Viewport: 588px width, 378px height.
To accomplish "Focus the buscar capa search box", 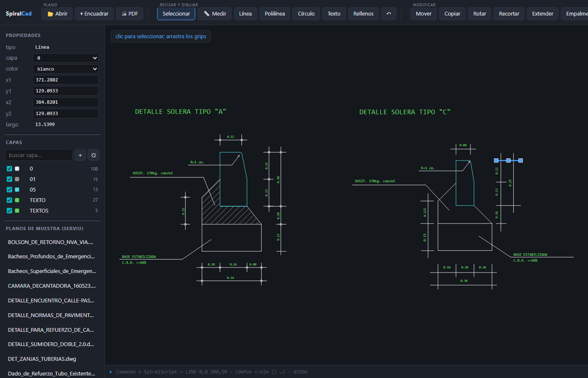I will click(39, 155).
